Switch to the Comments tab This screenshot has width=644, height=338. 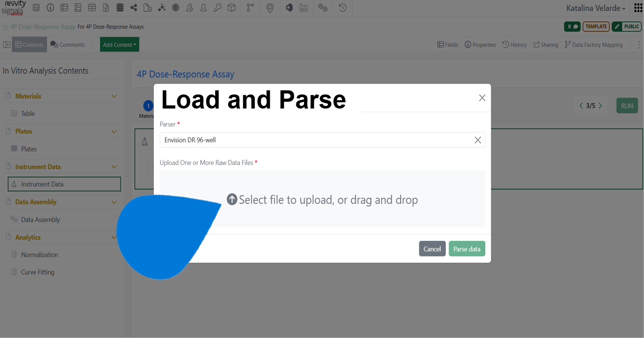click(x=68, y=45)
